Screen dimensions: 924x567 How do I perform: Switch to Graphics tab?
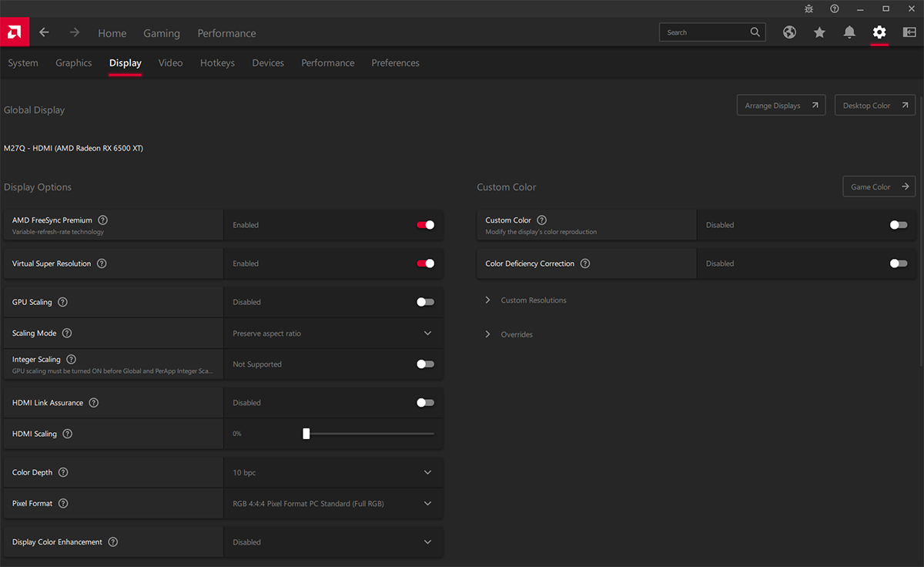(74, 63)
